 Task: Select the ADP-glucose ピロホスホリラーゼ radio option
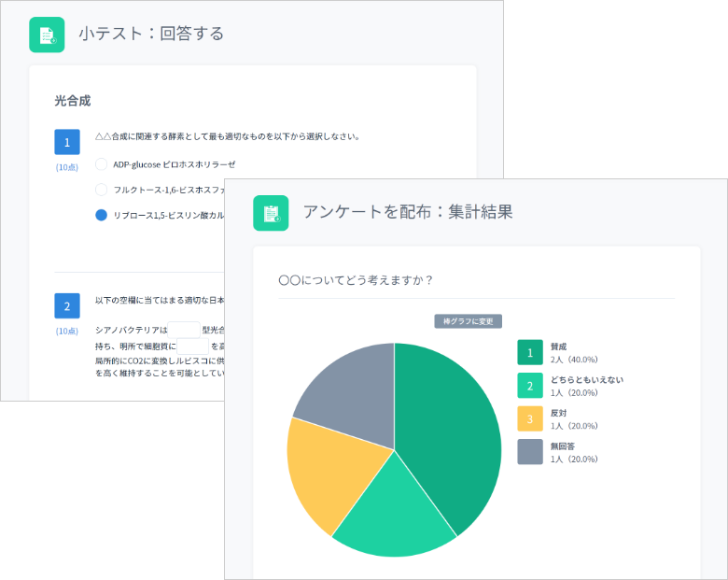[101, 164]
